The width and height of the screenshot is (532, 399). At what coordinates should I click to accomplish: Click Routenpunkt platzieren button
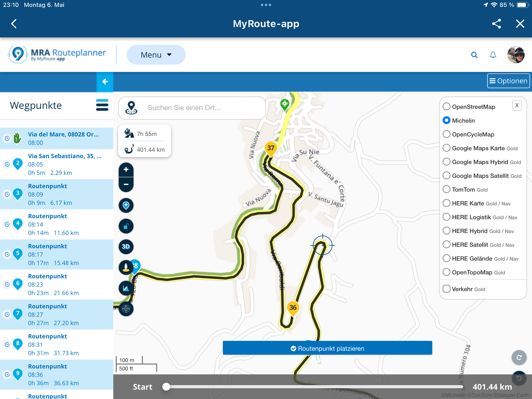[x=327, y=348]
